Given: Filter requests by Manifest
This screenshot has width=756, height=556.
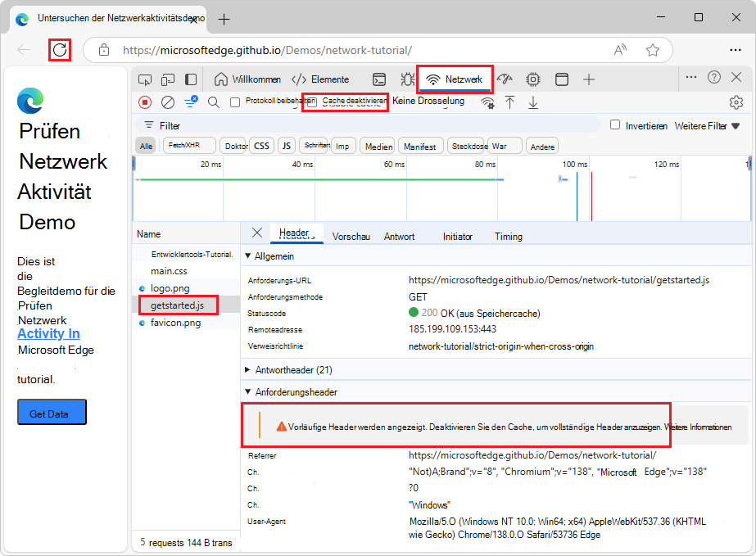Looking at the screenshot, I should point(420,146).
